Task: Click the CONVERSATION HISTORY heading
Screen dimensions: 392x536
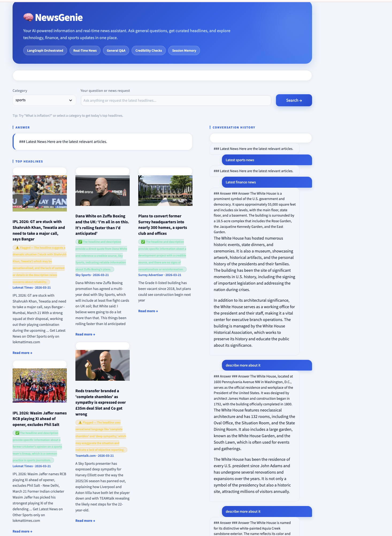Action: tap(234, 127)
